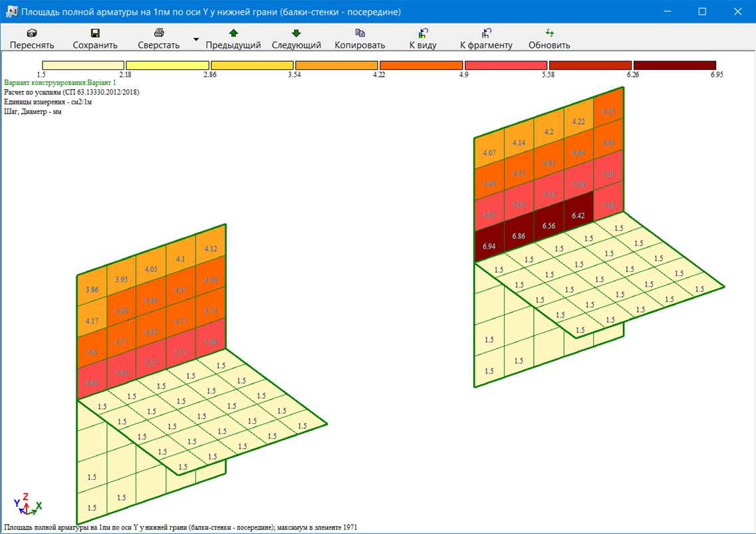The image size is (756, 534).
Task: Select the left wall element labeled 3.86
Action: click(92, 290)
